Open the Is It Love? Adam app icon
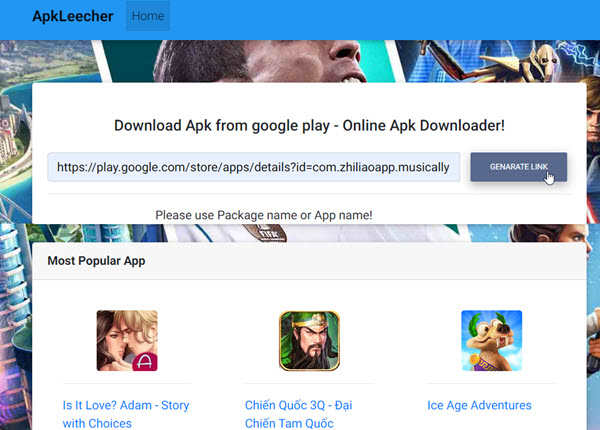This screenshot has width=600, height=430. [127, 340]
